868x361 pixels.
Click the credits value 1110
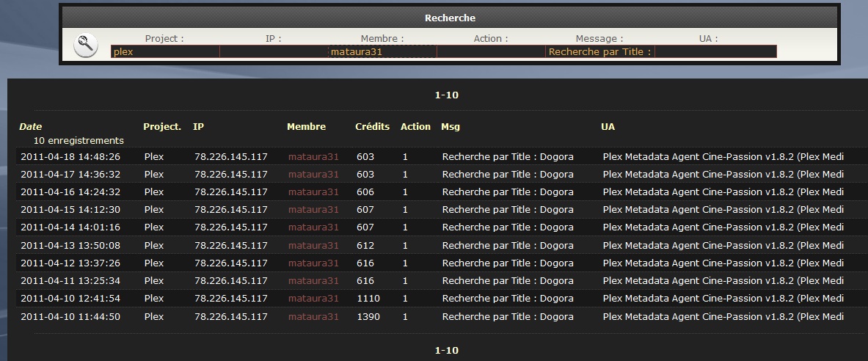coord(368,299)
